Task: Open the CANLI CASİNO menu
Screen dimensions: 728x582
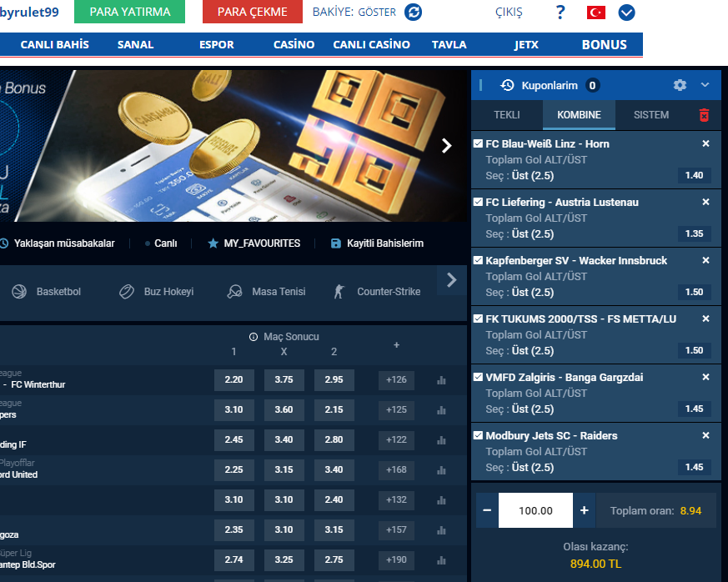Action: (371, 44)
